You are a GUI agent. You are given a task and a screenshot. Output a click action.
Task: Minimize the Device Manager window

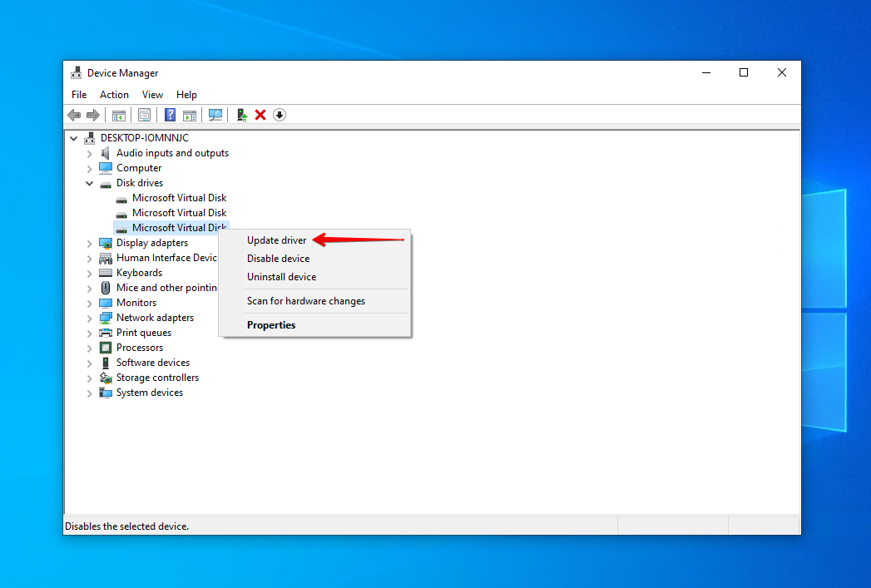pyautogui.click(x=706, y=72)
